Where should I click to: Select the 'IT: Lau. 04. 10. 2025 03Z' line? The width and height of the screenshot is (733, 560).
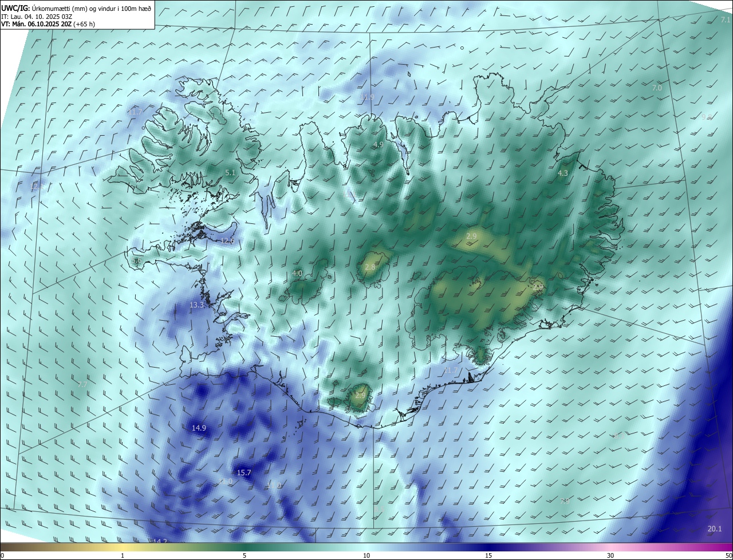point(36,17)
